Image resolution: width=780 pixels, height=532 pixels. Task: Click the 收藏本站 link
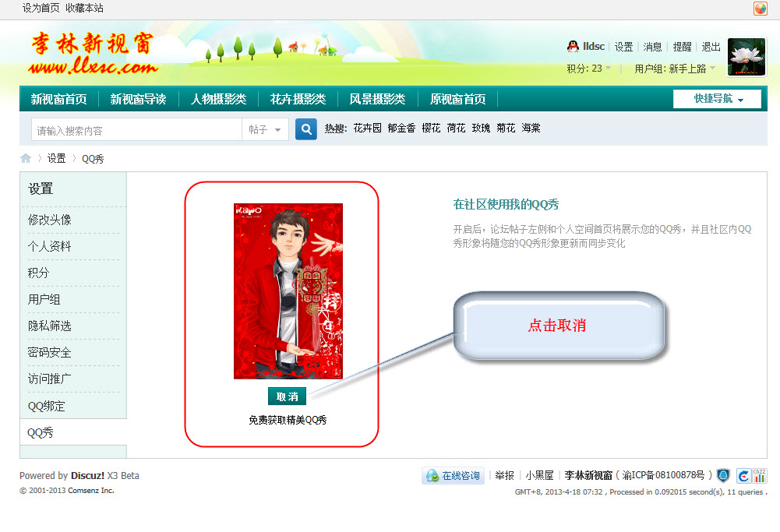[x=85, y=8]
